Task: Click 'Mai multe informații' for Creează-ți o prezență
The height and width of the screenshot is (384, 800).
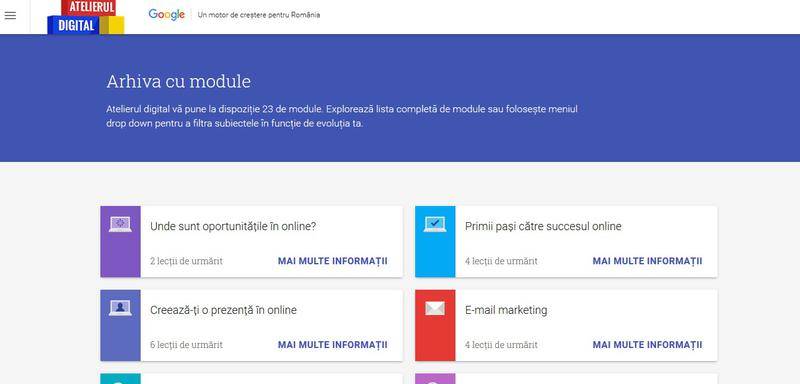Action: click(333, 344)
